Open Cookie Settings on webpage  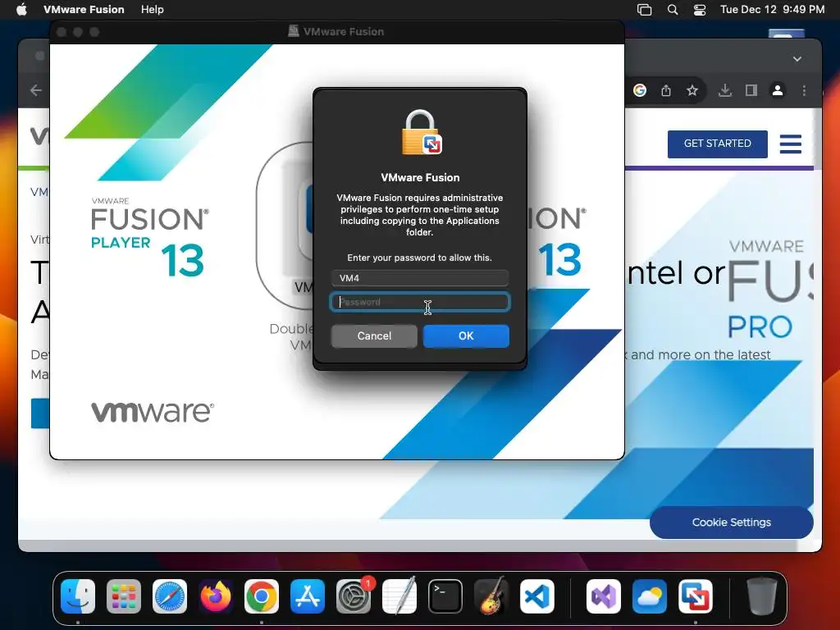731,523
